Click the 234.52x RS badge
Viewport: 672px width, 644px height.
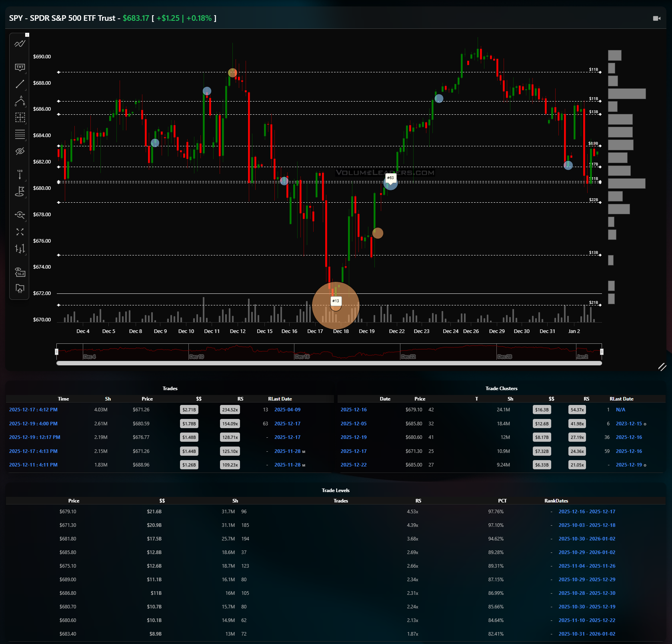pyautogui.click(x=230, y=410)
